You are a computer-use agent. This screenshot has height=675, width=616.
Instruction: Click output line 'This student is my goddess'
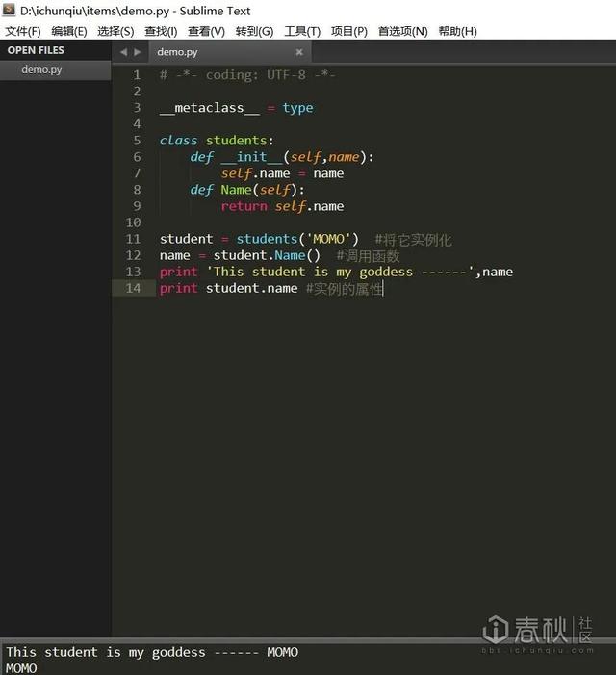[x=152, y=652]
